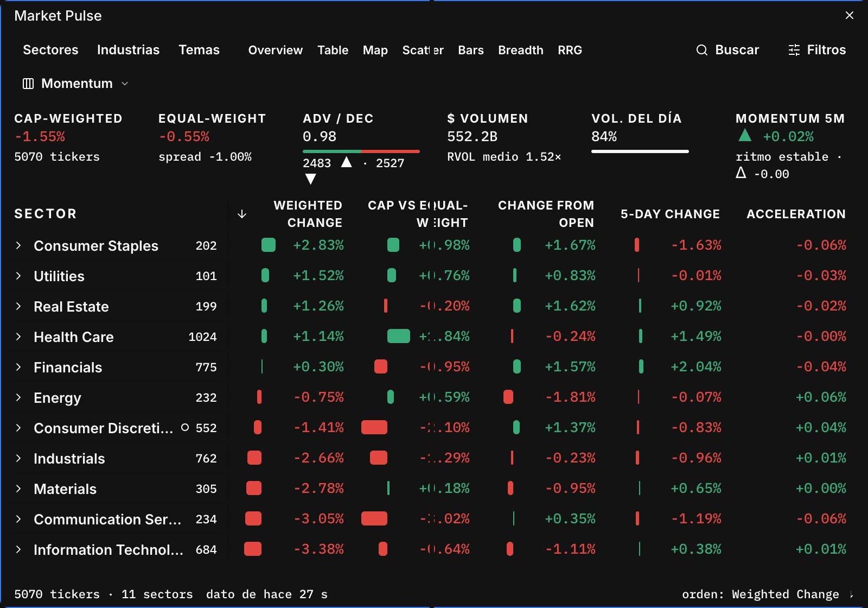Click 'orden: Weighted Change' footer text
This screenshot has height=608, width=868.
(761, 594)
